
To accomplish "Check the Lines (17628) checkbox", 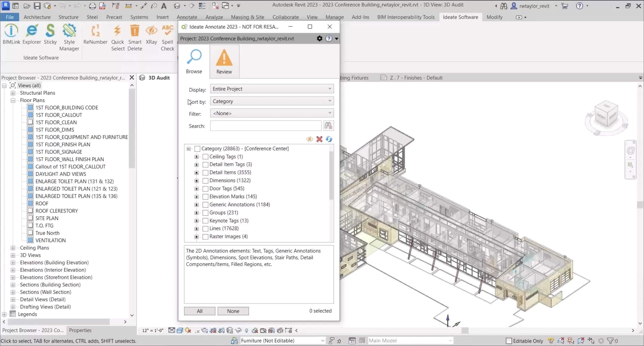I will 205,229.
